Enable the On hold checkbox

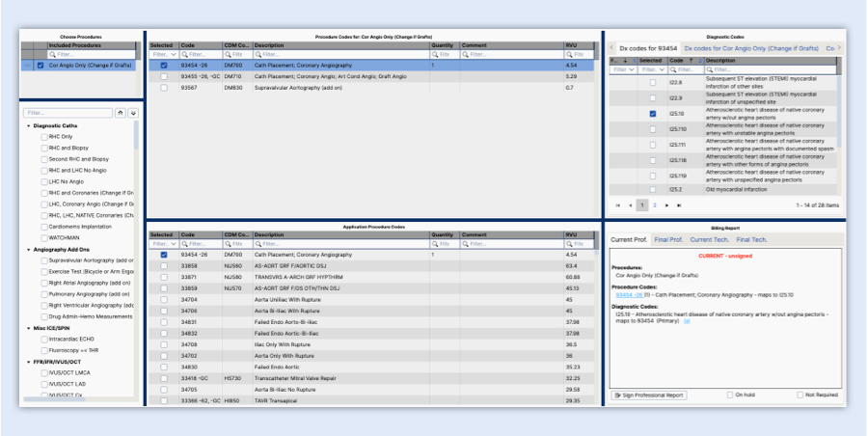[729, 395]
